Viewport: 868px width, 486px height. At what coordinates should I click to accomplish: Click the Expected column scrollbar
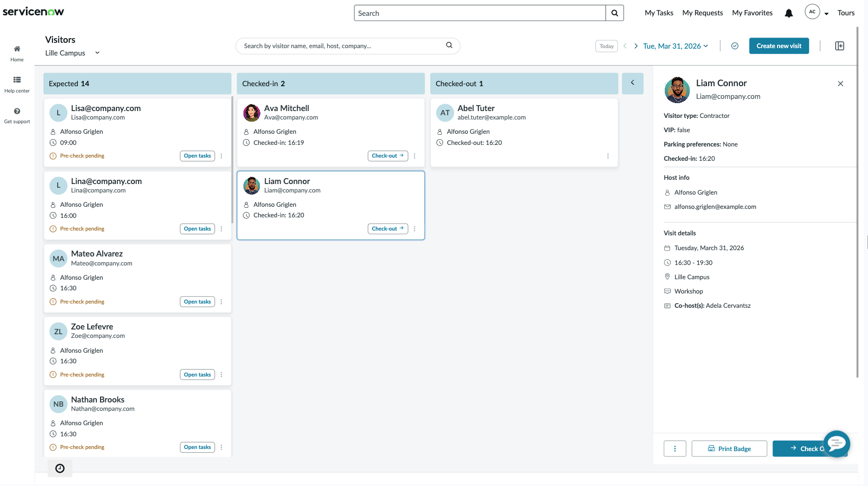tap(232, 160)
